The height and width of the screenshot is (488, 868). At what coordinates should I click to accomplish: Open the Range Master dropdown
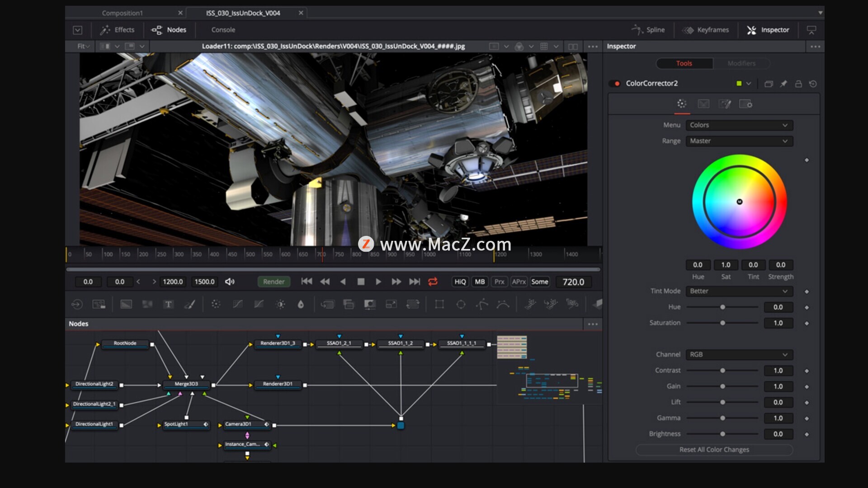739,141
